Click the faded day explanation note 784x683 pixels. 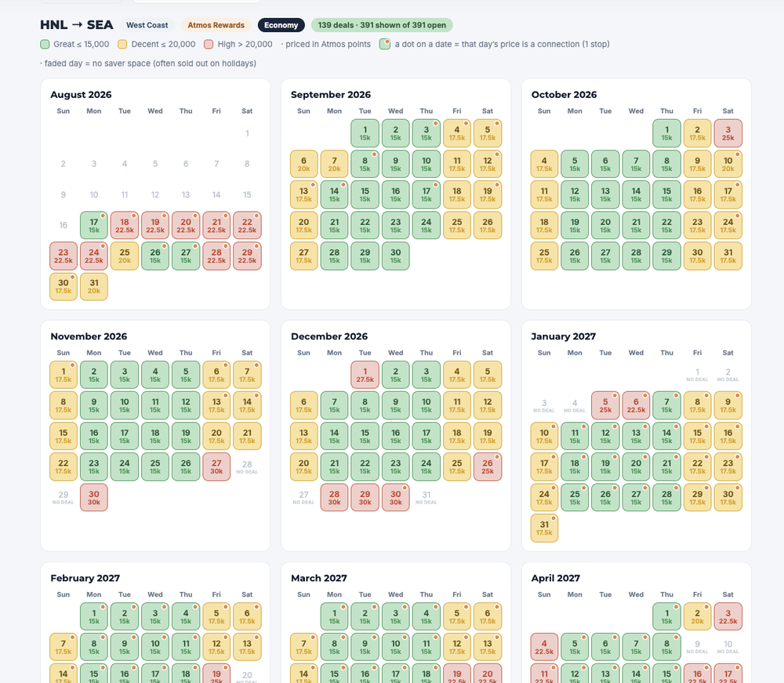pos(148,64)
